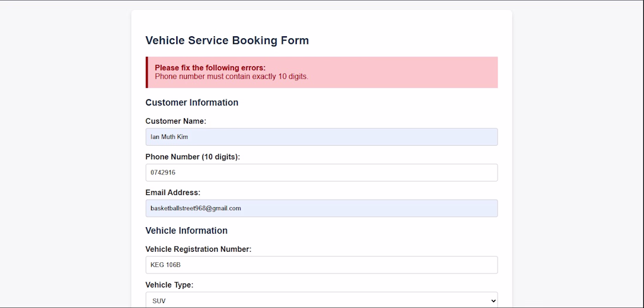The width and height of the screenshot is (644, 308).
Task: Click the 'Please fix the following errors' text
Action: tap(210, 68)
